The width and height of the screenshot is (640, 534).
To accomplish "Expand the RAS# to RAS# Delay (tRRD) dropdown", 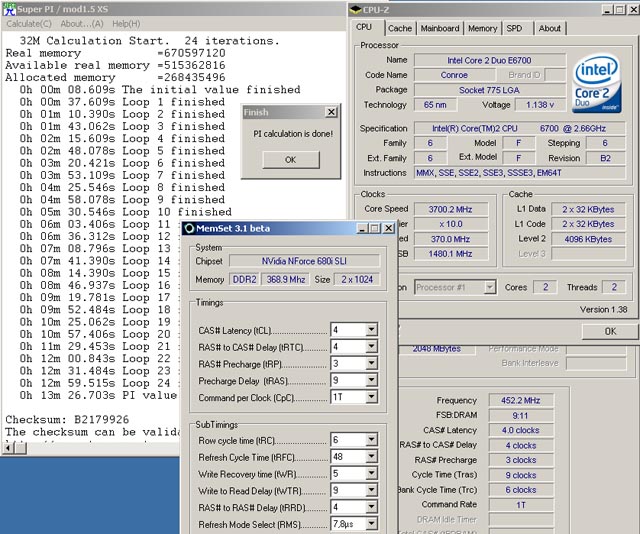I will 371,507.
